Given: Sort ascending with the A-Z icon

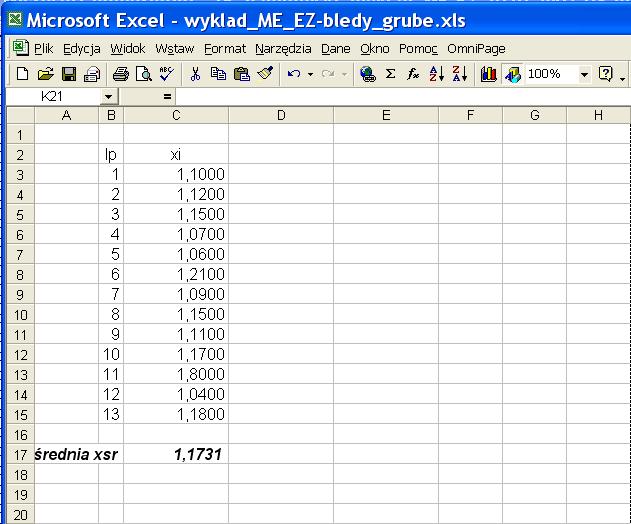Looking at the screenshot, I should point(437,74).
